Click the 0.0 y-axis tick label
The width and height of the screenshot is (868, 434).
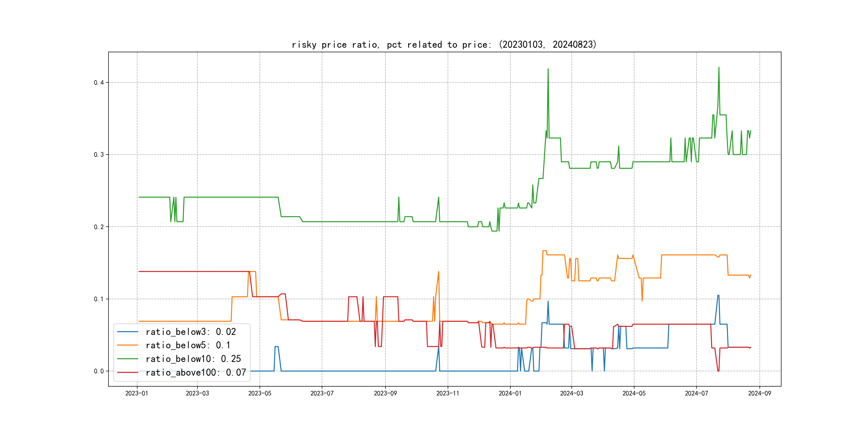pyautogui.click(x=99, y=371)
